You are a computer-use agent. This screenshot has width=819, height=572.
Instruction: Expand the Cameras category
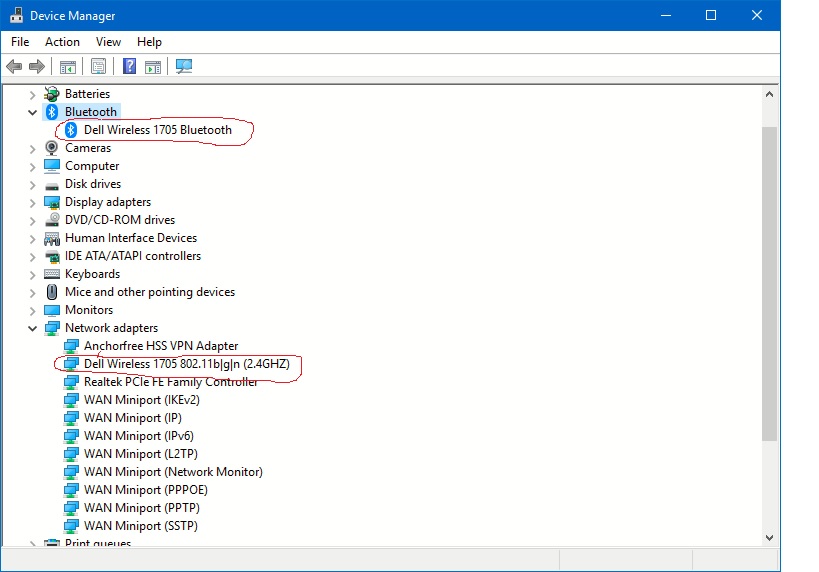32,149
